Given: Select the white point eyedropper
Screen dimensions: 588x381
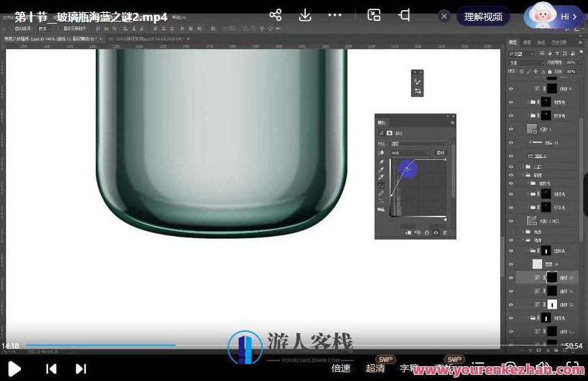Looking at the screenshot, I should [381, 177].
